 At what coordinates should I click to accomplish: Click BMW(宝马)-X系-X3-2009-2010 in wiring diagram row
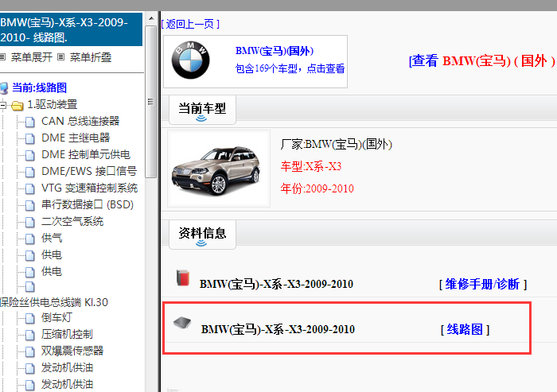(x=278, y=329)
